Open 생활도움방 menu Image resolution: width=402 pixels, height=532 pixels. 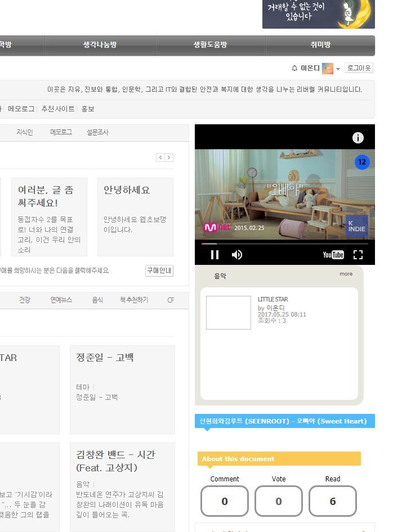[211, 45]
